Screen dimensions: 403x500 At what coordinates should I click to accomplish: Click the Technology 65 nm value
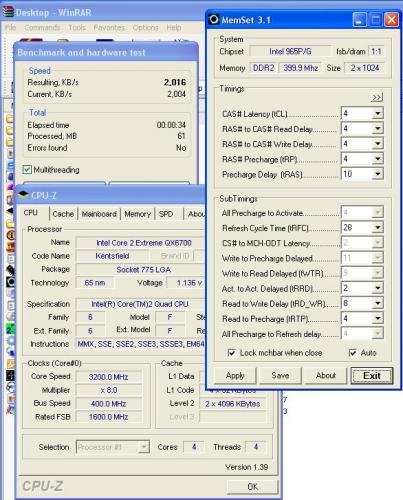coord(95,283)
